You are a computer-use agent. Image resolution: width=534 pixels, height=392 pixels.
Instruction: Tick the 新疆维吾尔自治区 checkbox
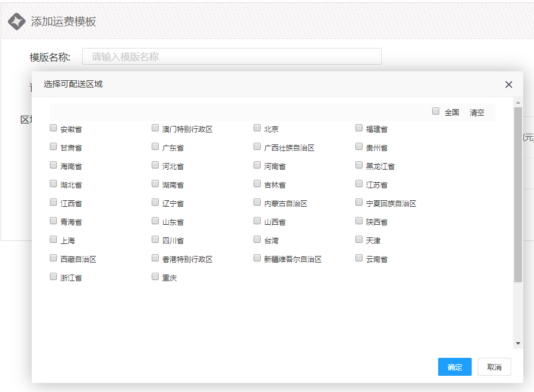(257, 258)
